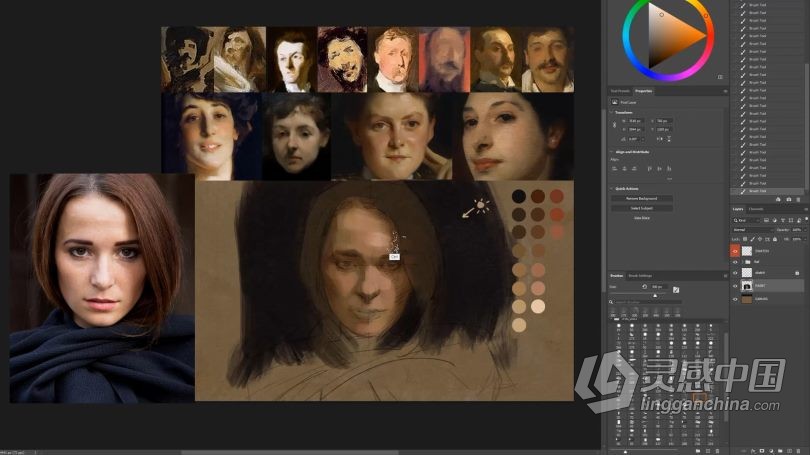Hide the sketch layer via eye icon
Image resolution: width=810 pixels, height=455 pixels.
click(735, 273)
